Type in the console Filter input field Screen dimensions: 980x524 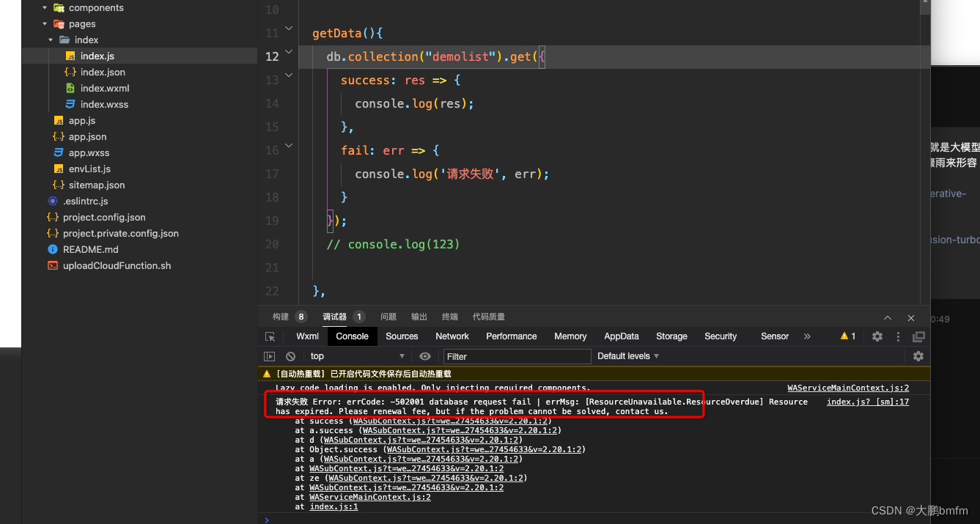517,356
